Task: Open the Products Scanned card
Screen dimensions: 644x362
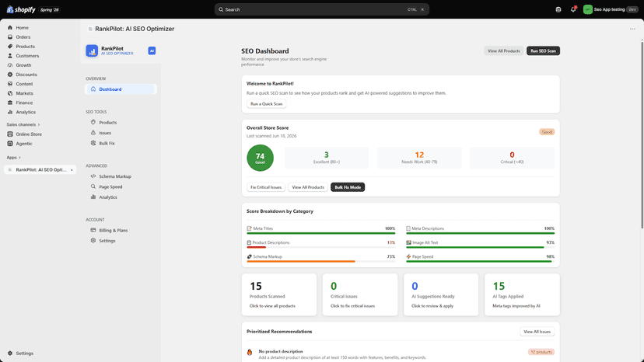Action: pyautogui.click(x=279, y=294)
